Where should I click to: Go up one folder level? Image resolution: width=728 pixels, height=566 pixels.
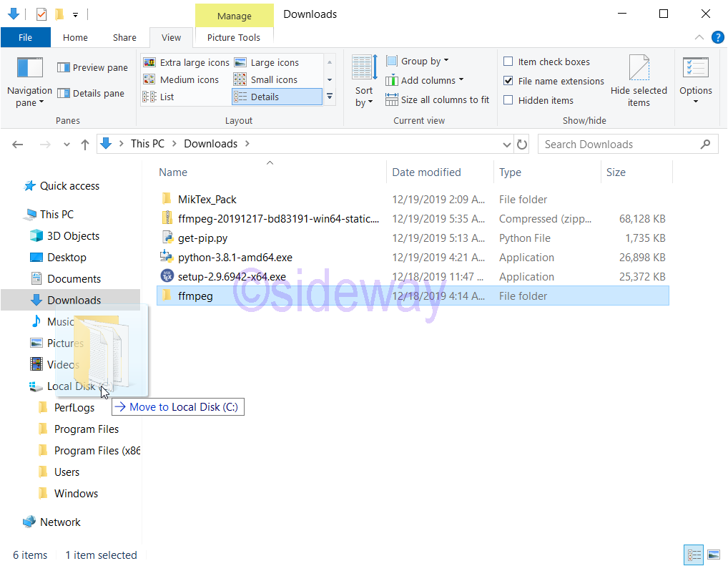click(85, 145)
